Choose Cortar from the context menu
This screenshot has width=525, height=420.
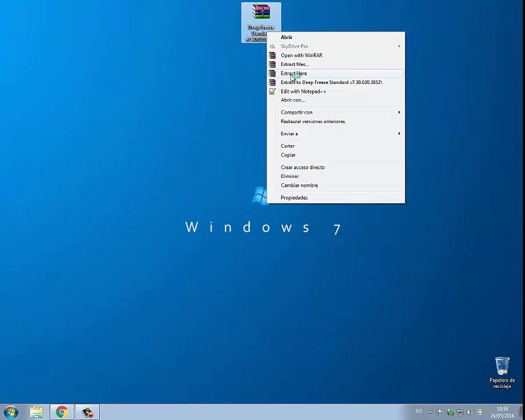click(336, 146)
